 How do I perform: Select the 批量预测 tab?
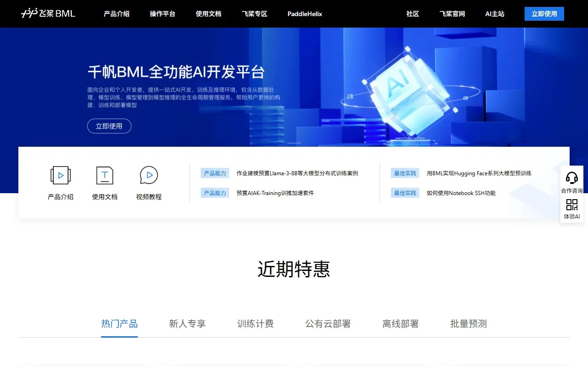(x=468, y=323)
